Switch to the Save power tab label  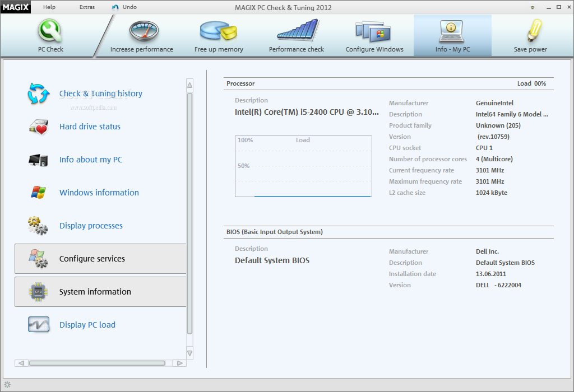[x=530, y=49]
